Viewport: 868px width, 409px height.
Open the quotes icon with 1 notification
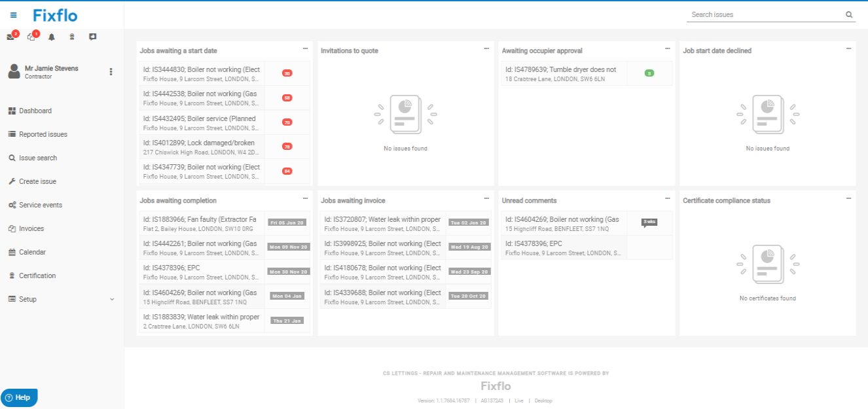pyautogui.click(x=31, y=37)
